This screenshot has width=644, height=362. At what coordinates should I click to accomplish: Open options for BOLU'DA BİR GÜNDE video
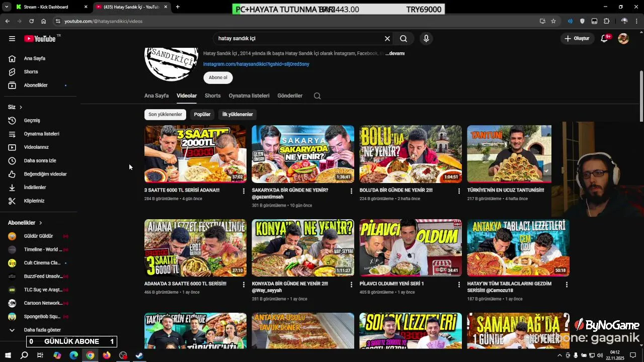pyautogui.click(x=459, y=191)
